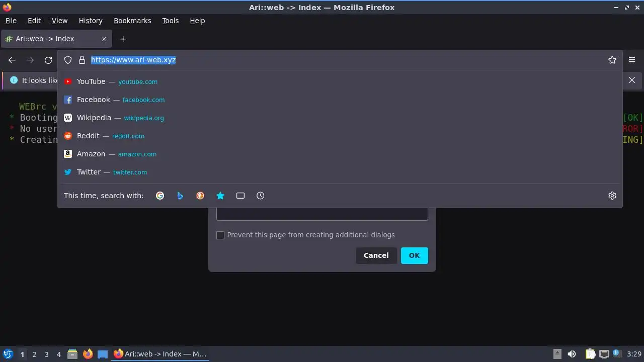Viewport: 644px width, 362px height.
Task: Search this time with DuckDuckGo
Action: [x=200, y=196]
